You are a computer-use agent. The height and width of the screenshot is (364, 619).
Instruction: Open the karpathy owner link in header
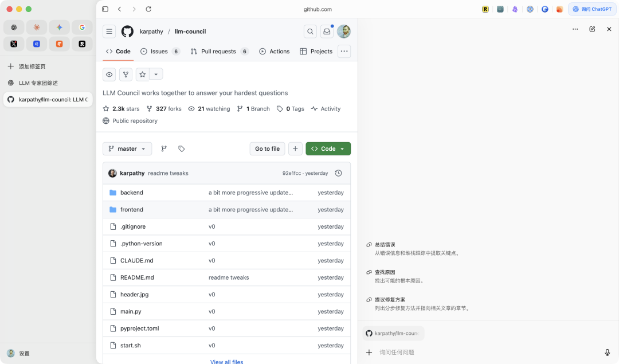pyautogui.click(x=151, y=32)
